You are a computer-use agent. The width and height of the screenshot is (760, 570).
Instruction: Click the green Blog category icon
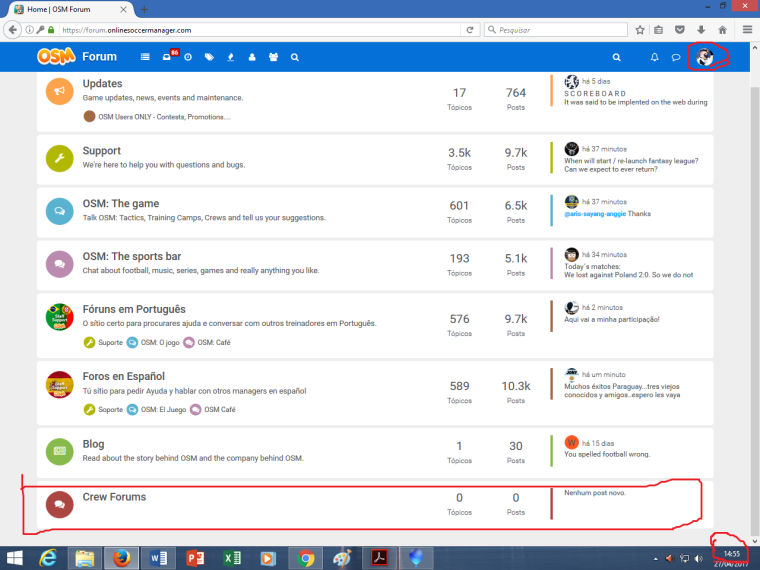[60, 451]
